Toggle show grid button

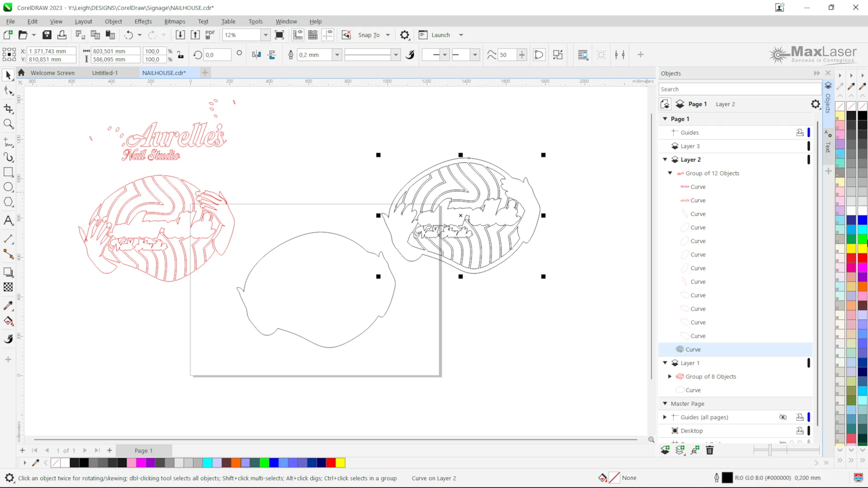click(x=313, y=35)
